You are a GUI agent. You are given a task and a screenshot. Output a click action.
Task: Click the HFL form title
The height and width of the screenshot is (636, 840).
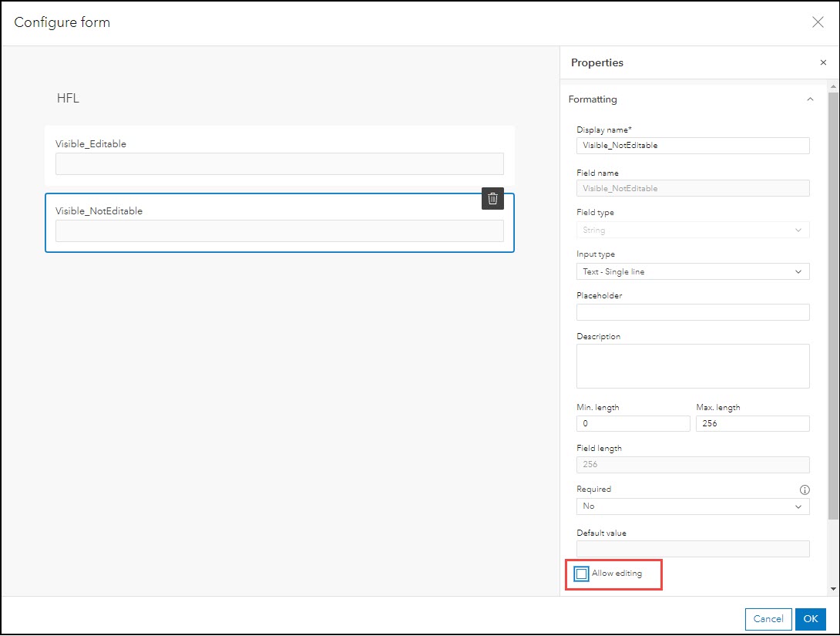68,99
